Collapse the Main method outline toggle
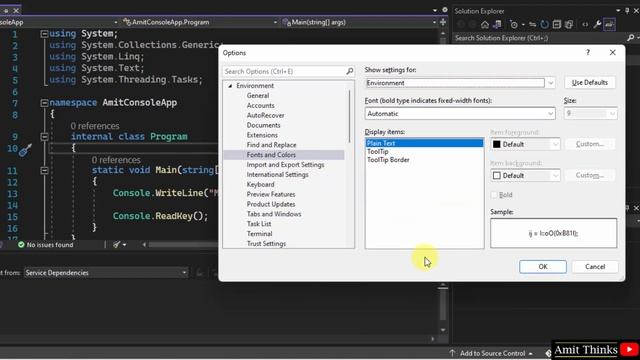Image resolution: width=640 pixels, height=360 pixels. point(44,170)
